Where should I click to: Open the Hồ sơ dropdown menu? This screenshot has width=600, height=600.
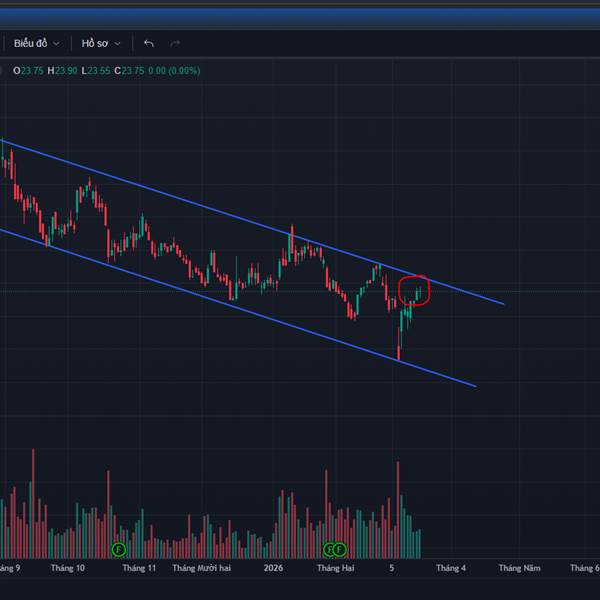(x=101, y=43)
